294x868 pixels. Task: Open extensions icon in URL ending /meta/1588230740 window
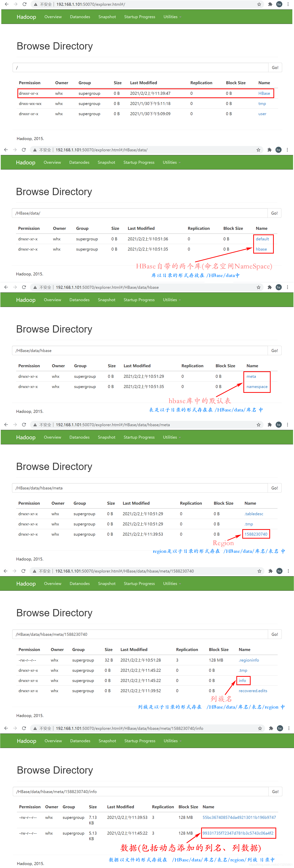(270, 571)
